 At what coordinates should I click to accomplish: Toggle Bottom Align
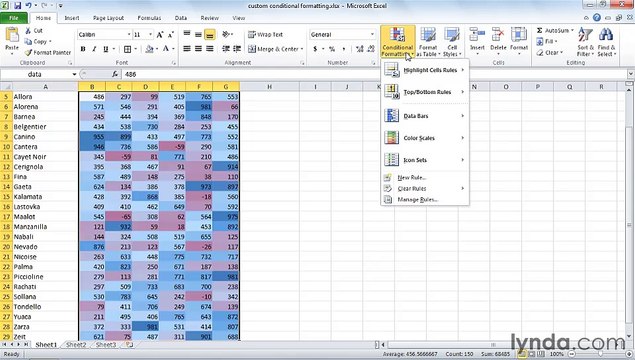click(x=209, y=34)
